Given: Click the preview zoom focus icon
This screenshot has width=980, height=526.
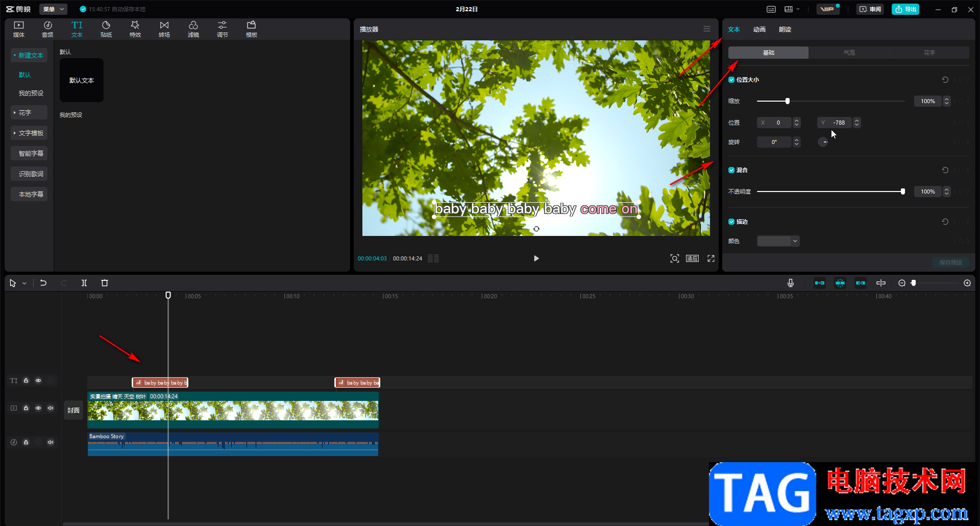Looking at the screenshot, I should 675,258.
